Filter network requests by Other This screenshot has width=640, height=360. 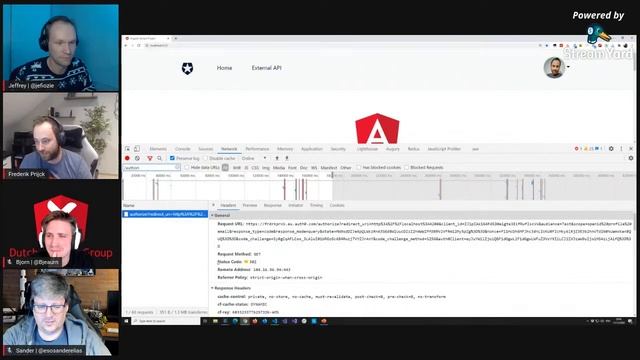click(346, 167)
